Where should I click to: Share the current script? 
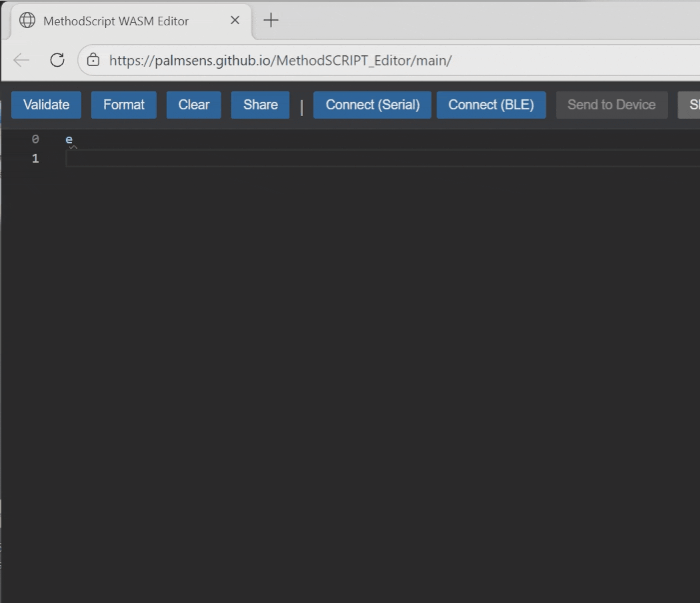[260, 105]
